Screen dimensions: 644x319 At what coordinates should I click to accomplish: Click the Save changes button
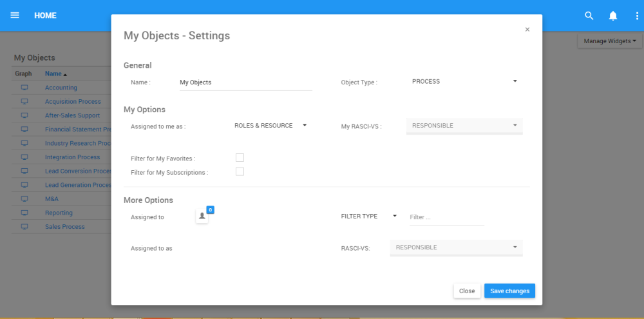coord(509,291)
